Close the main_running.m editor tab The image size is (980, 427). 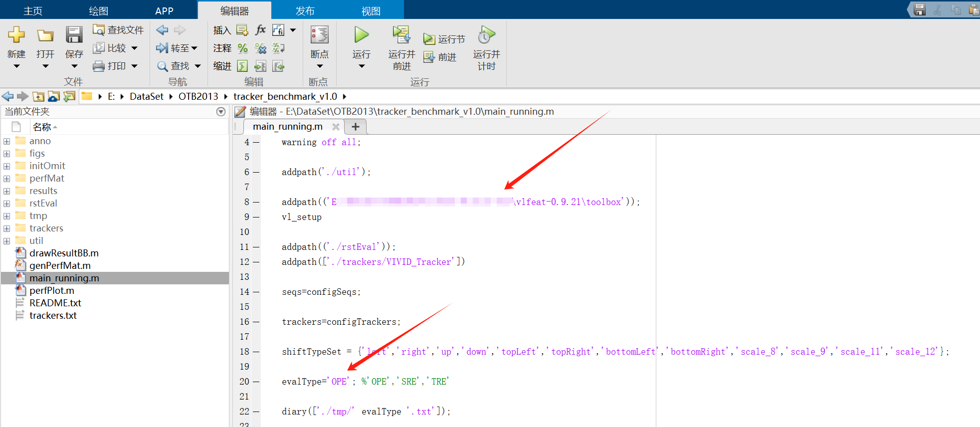336,127
